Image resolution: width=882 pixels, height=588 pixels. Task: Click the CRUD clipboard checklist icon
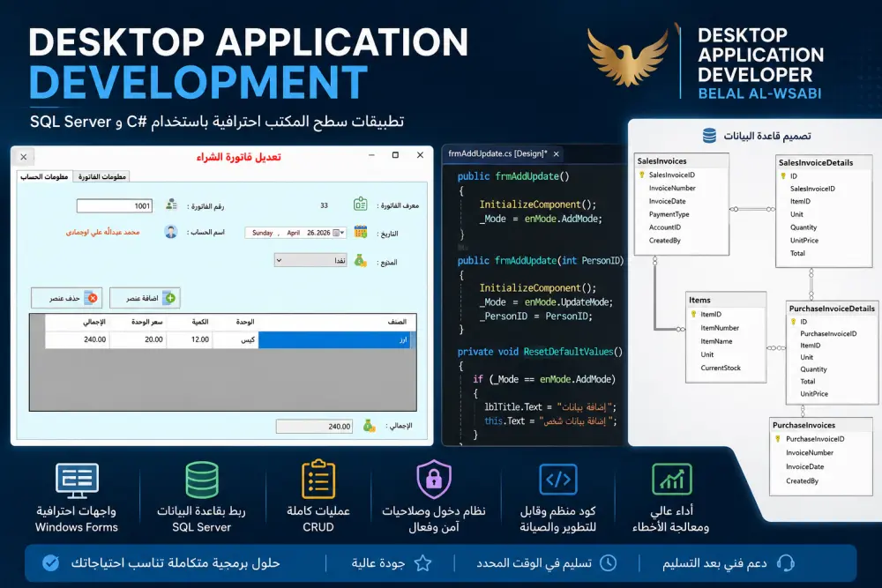318,480
